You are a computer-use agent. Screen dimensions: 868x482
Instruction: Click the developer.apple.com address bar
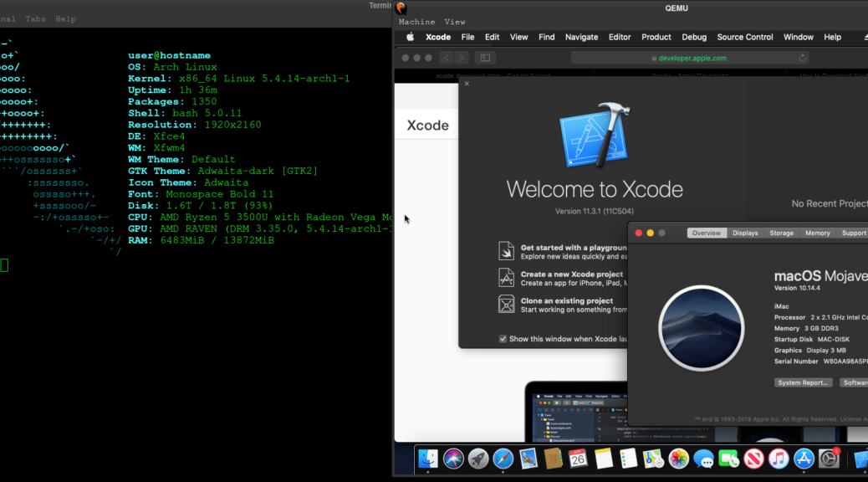pos(690,58)
